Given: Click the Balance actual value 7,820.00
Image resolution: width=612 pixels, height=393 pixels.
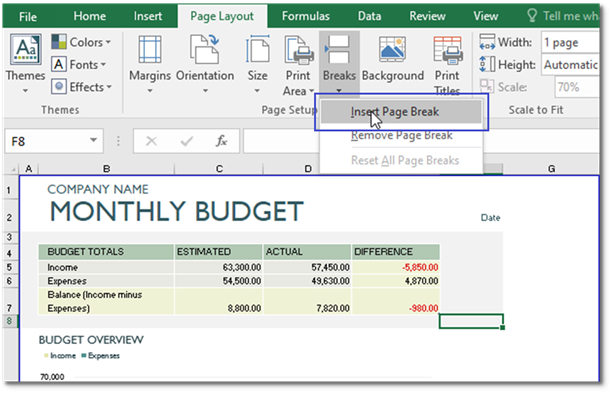Looking at the screenshot, I should 333,309.
